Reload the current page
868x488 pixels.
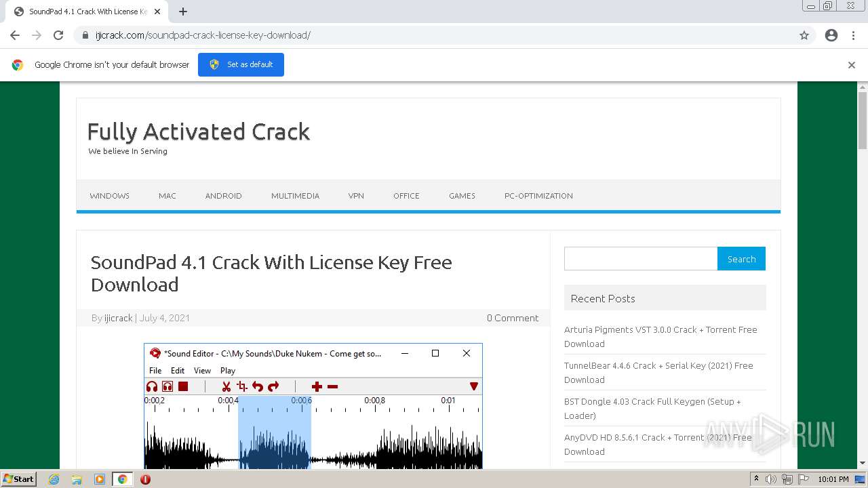point(58,35)
